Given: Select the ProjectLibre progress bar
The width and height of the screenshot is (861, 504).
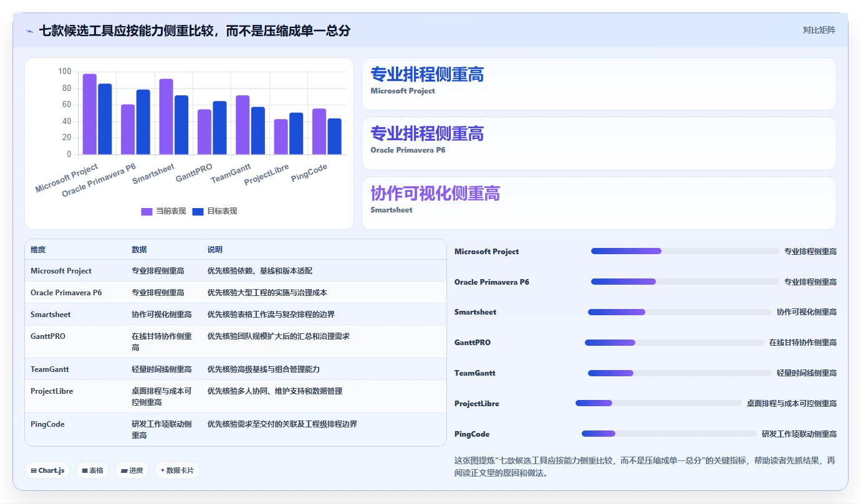Looking at the screenshot, I should point(658,403).
